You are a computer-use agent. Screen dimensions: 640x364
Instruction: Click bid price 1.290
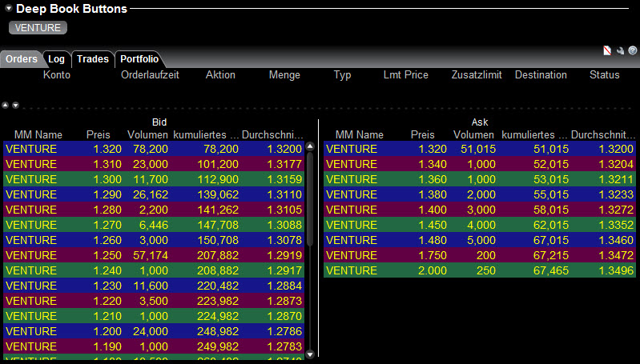coord(107,194)
